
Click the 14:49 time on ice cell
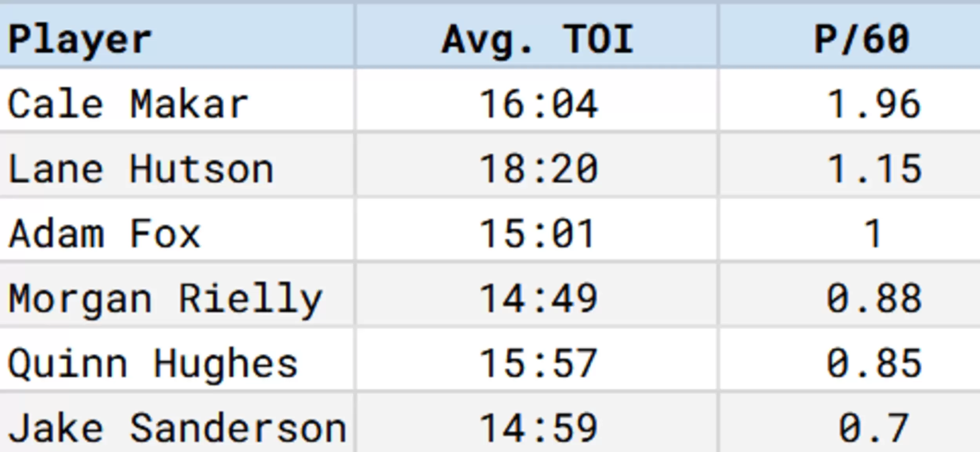tap(537, 295)
